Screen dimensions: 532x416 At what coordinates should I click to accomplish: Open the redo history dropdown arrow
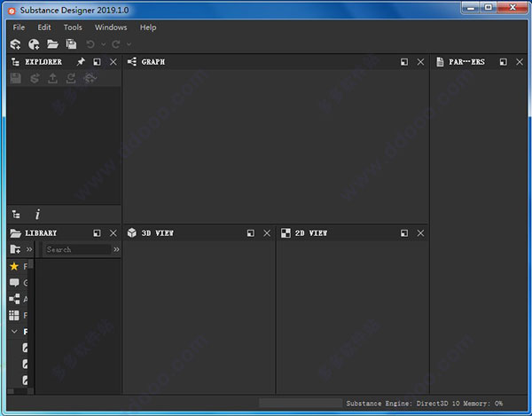129,44
